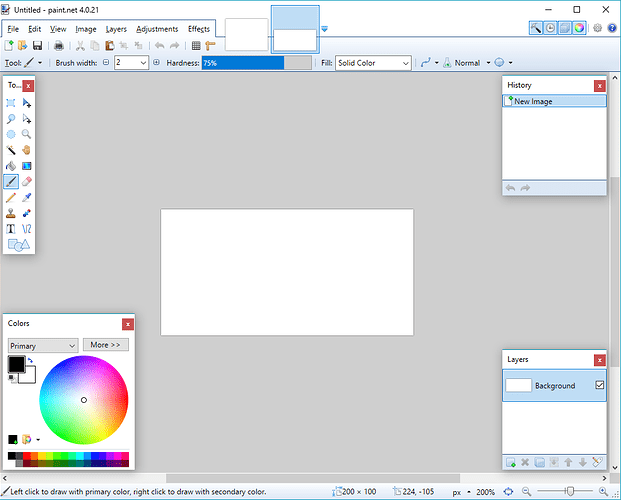Screen dimensions: 621x500
Task: Uncheck Background layer visibility checkbox
Action: 600,385
